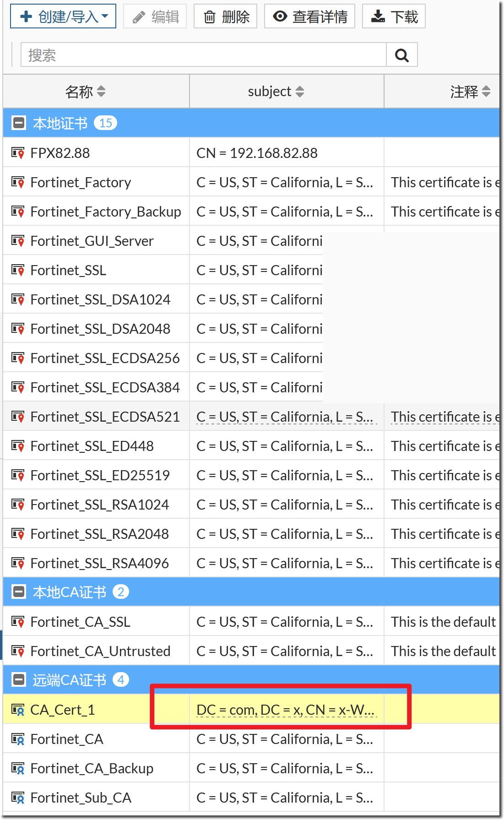504x820 pixels.
Task: Click the 下载 download button
Action: click(394, 16)
